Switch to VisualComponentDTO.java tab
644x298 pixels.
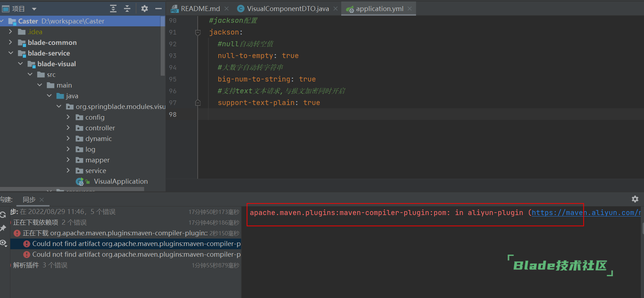(288, 9)
